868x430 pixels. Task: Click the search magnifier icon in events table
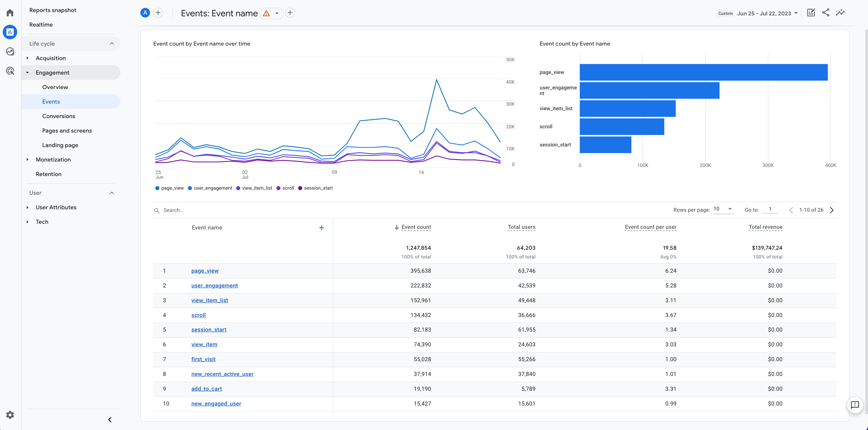[157, 210]
